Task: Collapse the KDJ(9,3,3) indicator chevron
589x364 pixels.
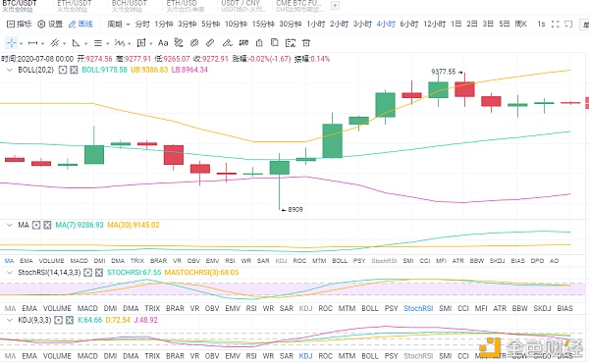Action: [10, 320]
